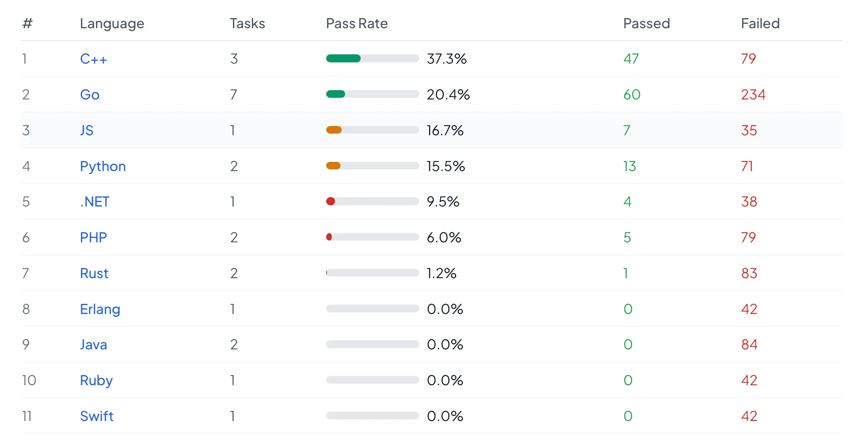Screen dimensions: 868x440
Task: Open the .NET language page
Action: click(94, 201)
